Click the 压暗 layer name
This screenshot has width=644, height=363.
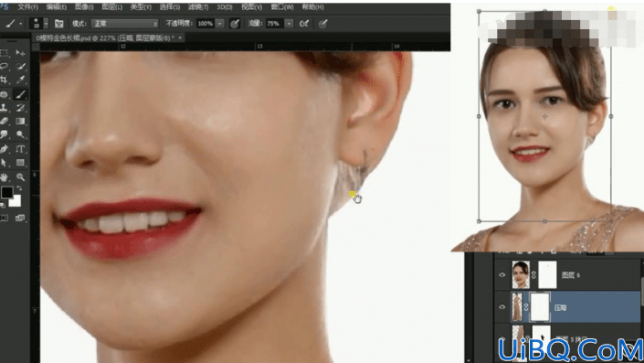tap(561, 307)
